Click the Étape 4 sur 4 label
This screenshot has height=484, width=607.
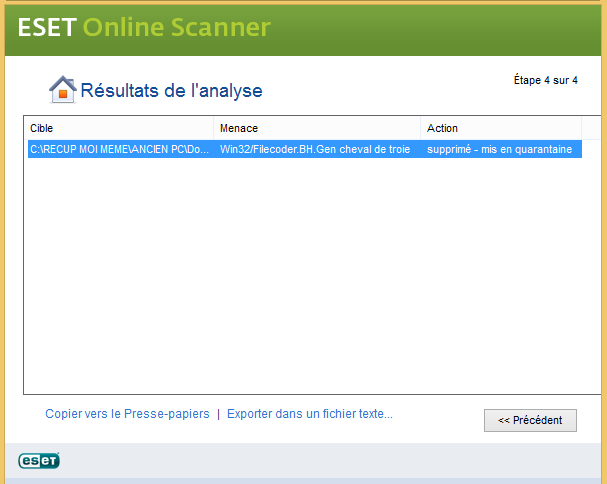[545, 80]
